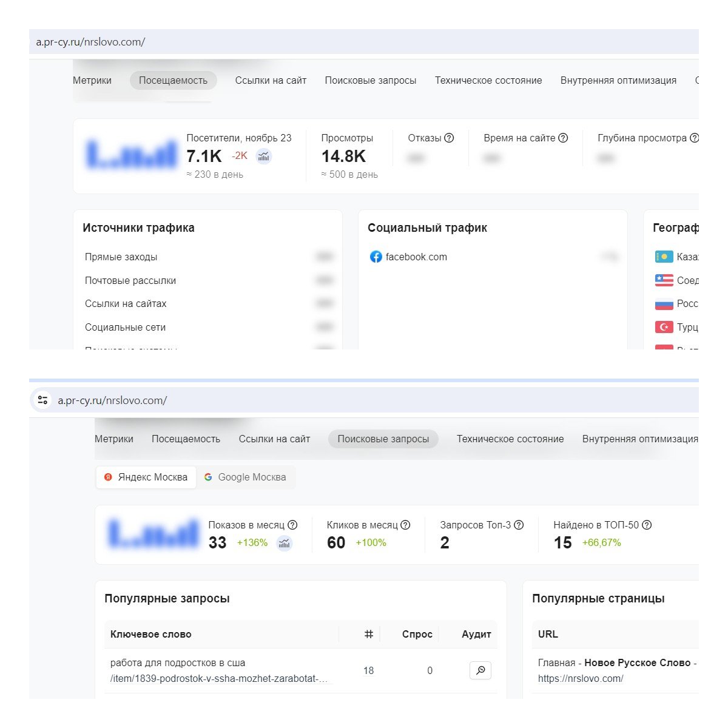Click position value 18 in keyword row
This screenshot has width=728, height=728.
coord(368,670)
